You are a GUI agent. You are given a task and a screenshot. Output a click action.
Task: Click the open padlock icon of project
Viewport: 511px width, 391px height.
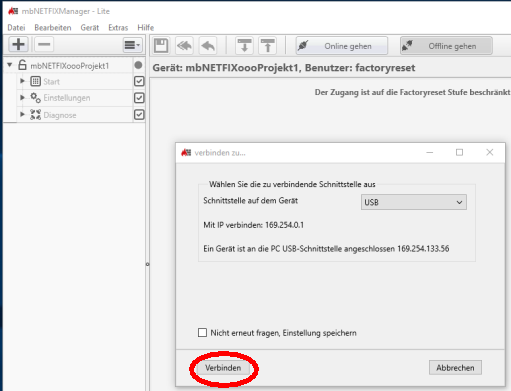pyautogui.click(x=22, y=65)
